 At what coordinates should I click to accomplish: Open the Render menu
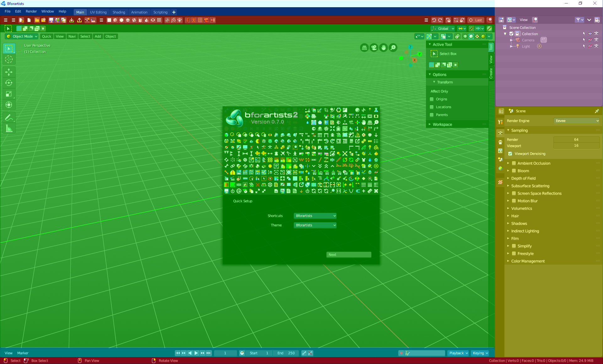pyautogui.click(x=31, y=11)
